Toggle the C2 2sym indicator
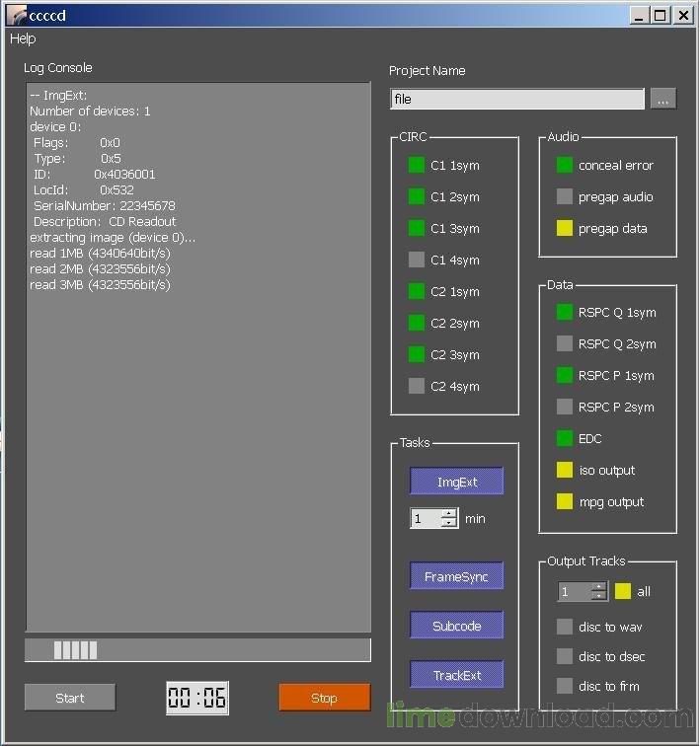 417,323
